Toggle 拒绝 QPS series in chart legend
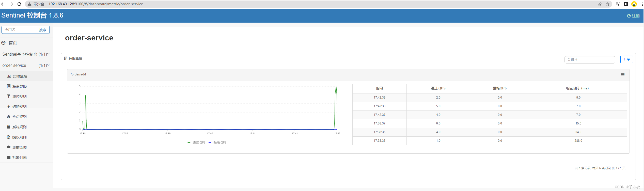Screen dimensions: 644x191 pyautogui.click(x=217, y=142)
